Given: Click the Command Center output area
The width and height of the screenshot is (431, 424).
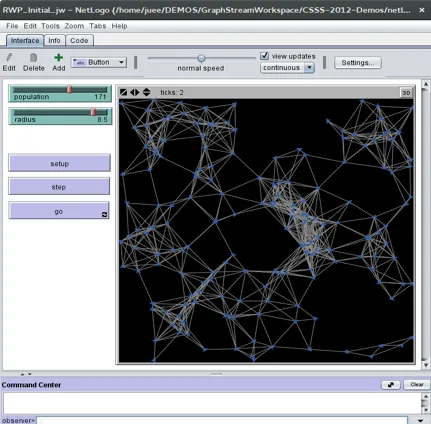Looking at the screenshot, I should coord(212,403).
